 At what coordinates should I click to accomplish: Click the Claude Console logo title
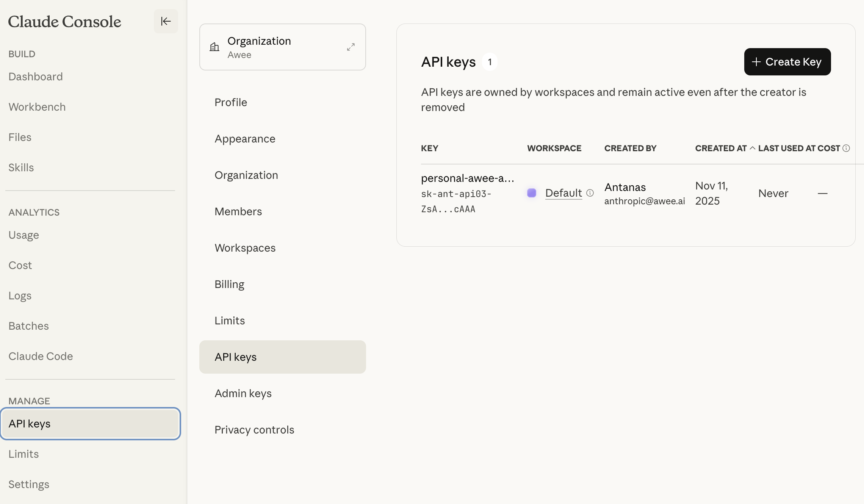64,22
